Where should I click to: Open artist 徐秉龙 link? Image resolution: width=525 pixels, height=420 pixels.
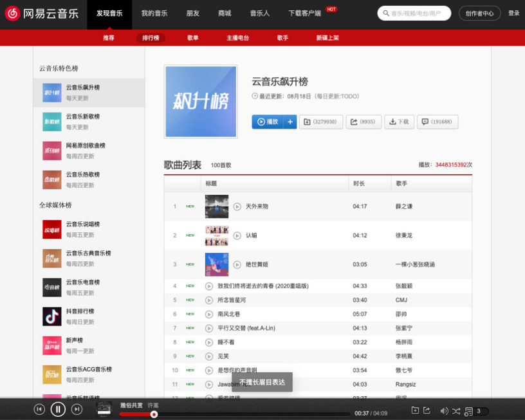coord(404,235)
